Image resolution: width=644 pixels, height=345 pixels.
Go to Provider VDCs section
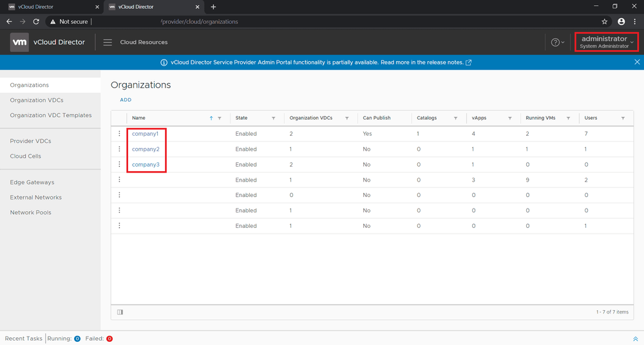30,141
